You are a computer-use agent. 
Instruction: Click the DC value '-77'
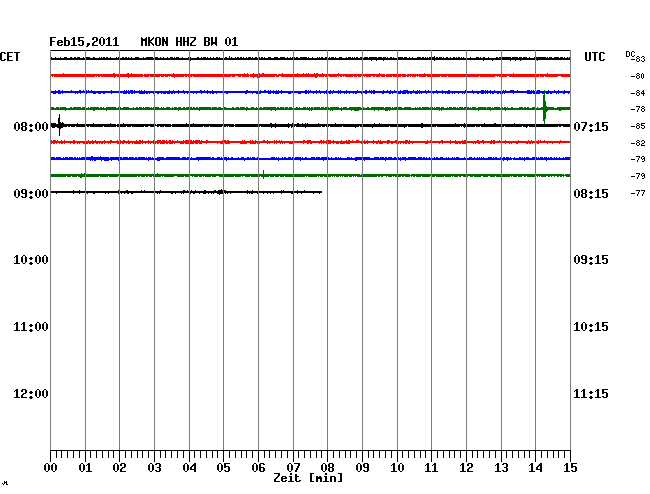(638, 194)
